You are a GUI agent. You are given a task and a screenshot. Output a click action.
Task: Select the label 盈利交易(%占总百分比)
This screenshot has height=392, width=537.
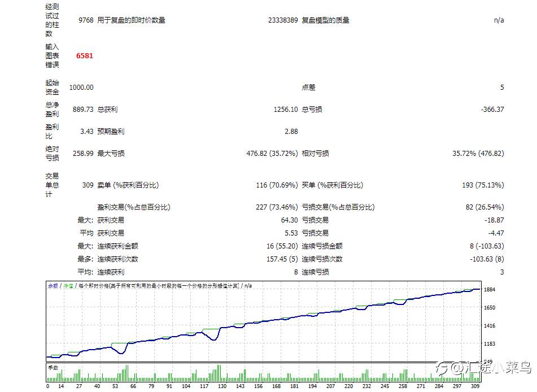(134, 207)
